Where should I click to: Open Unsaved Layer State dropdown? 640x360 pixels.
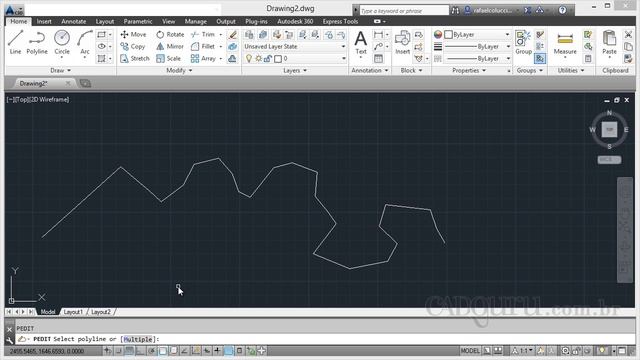pos(295,47)
